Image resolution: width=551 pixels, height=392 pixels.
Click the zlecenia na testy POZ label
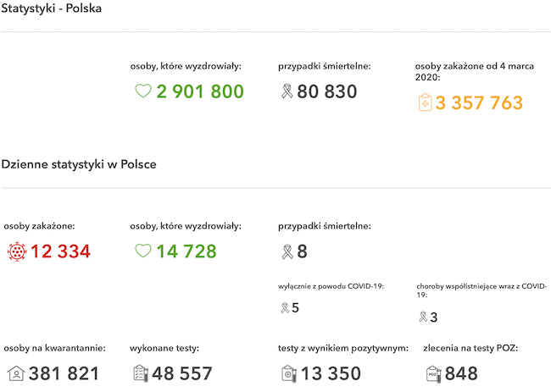pyautogui.click(x=470, y=348)
